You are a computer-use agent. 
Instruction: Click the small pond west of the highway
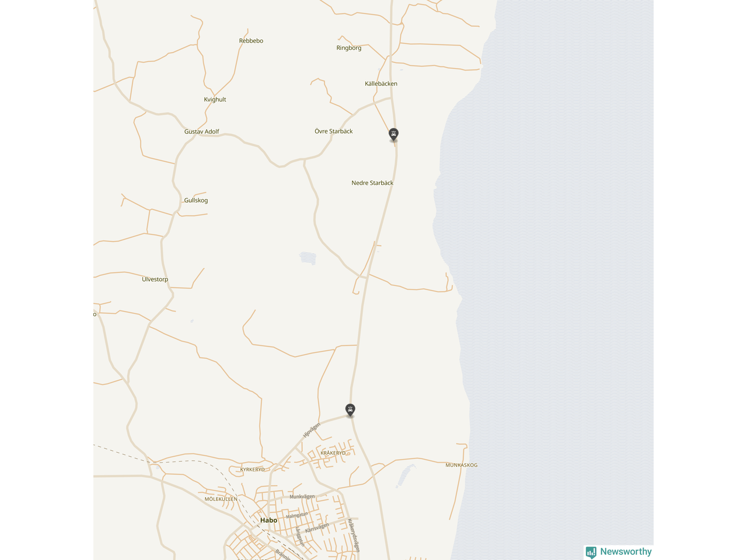point(308,258)
